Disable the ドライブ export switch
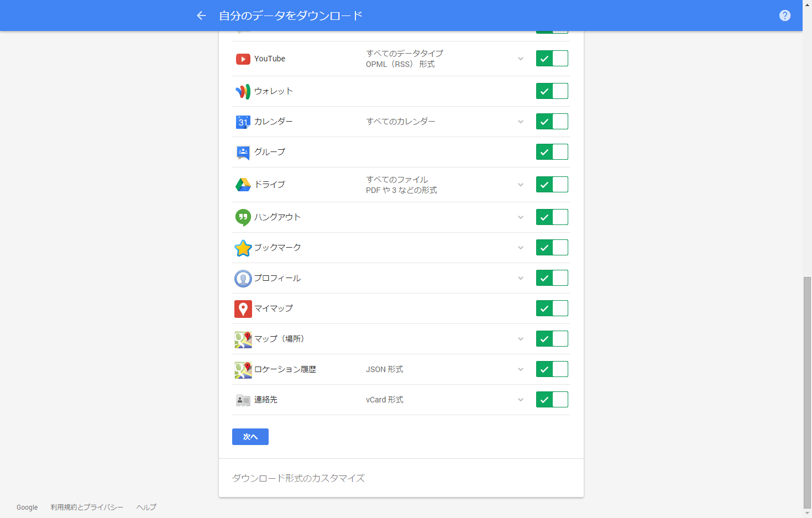Image resolution: width=812 pixels, height=518 pixels. (x=552, y=185)
